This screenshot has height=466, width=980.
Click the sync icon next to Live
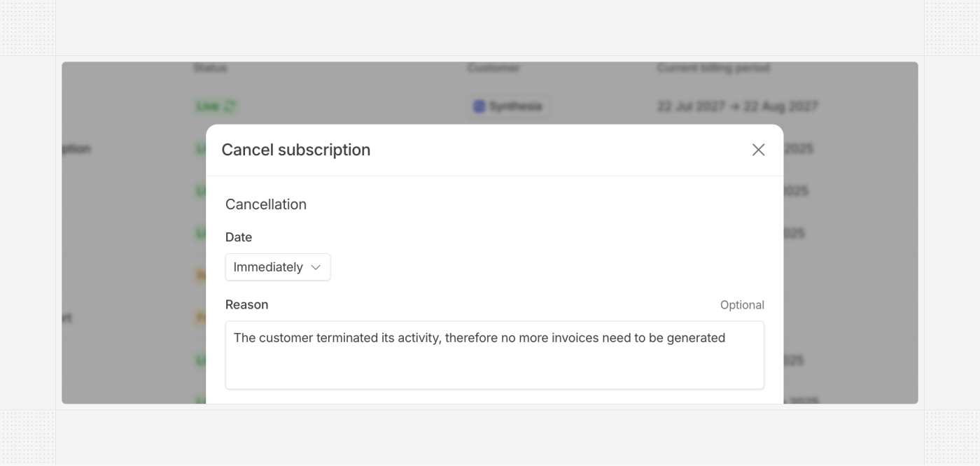(x=230, y=106)
